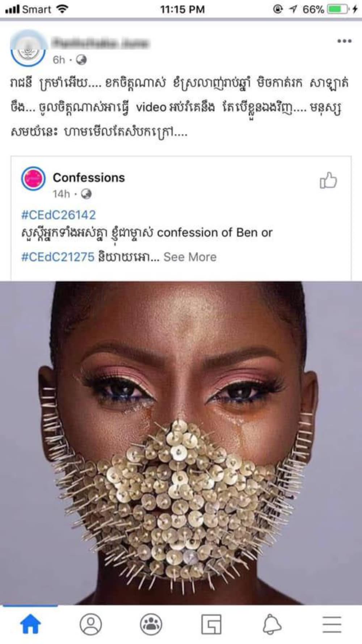Screen dimensions: 362x644
Task: Open the Confessions page name
Action: (89, 177)
